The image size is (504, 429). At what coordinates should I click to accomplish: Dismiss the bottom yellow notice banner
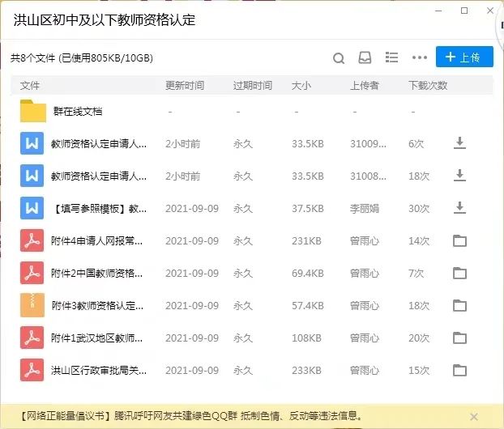473,415
